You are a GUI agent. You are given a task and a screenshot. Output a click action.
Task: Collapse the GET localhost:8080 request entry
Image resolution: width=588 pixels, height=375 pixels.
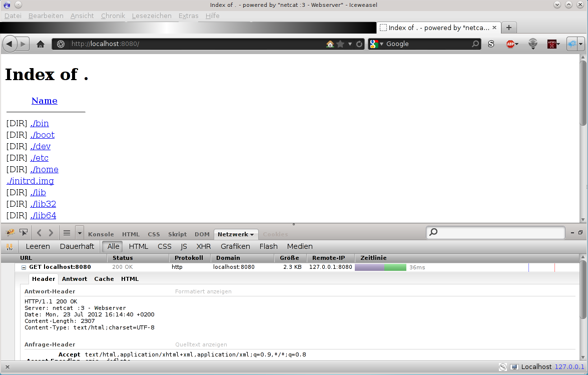click(23, 267)
